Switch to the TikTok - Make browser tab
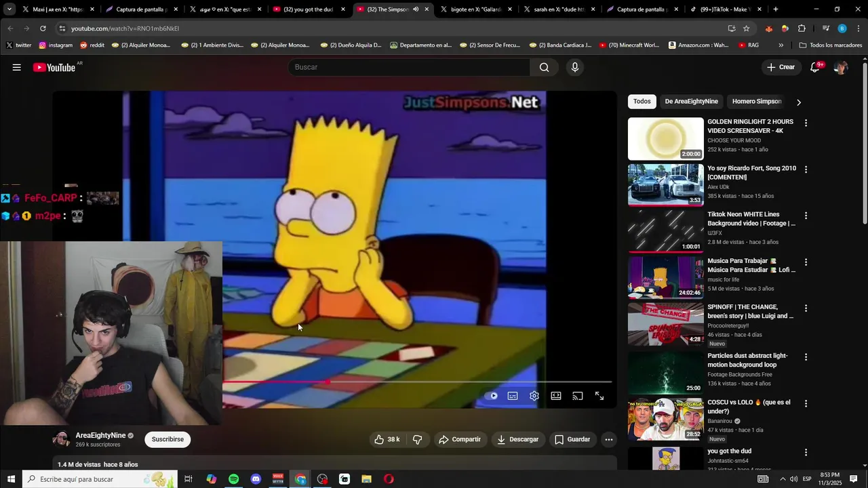 (725, 9)
